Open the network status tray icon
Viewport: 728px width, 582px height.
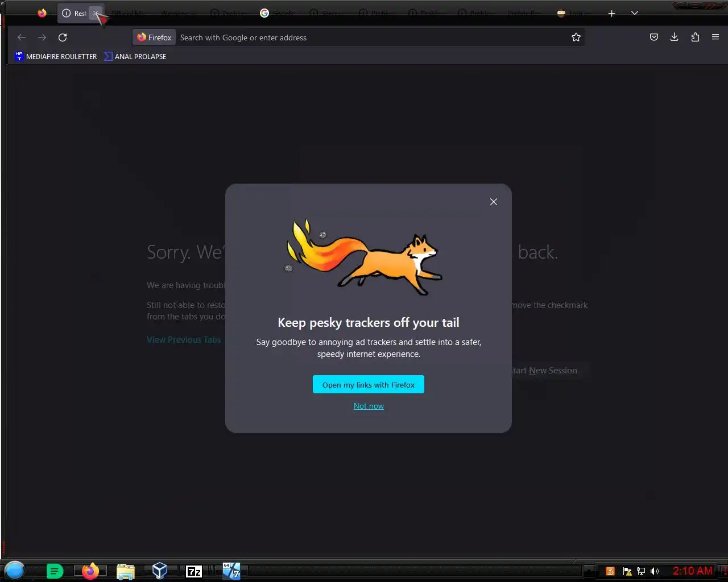641,571
